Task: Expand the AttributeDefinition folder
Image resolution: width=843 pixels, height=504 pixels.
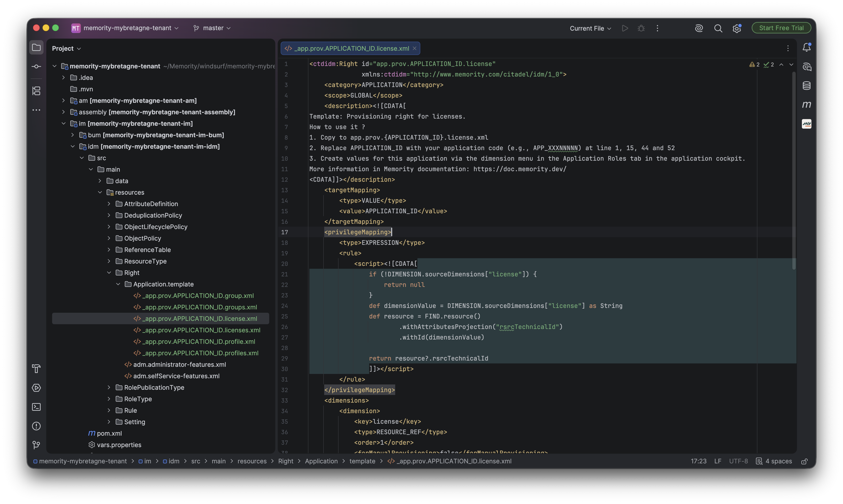Action: tap(109, 204)
